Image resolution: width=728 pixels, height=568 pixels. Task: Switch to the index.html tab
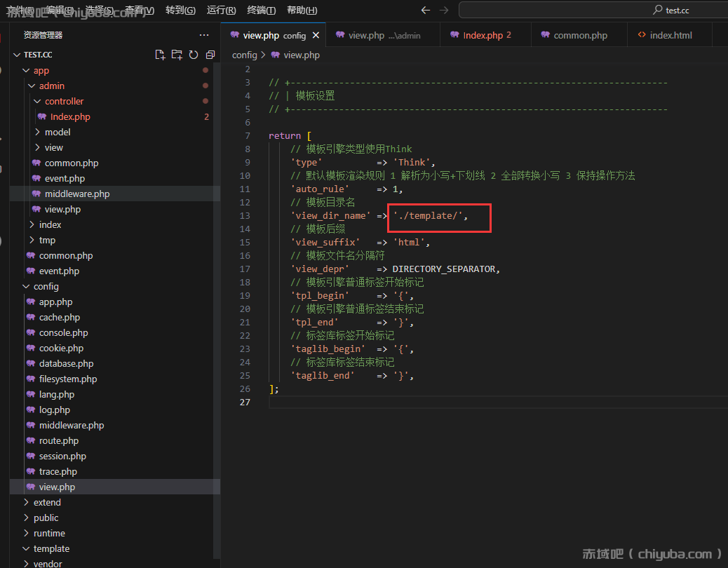click(x=670, y=35)
